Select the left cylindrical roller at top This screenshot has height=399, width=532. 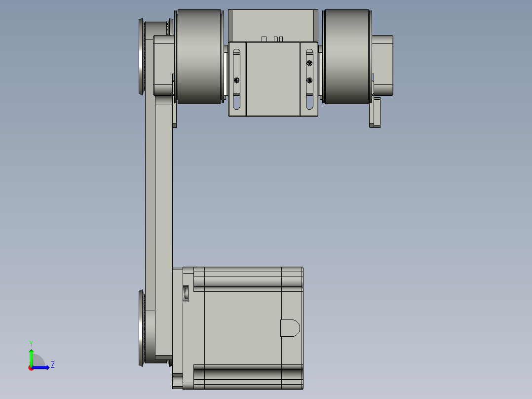tap(199, 57)
